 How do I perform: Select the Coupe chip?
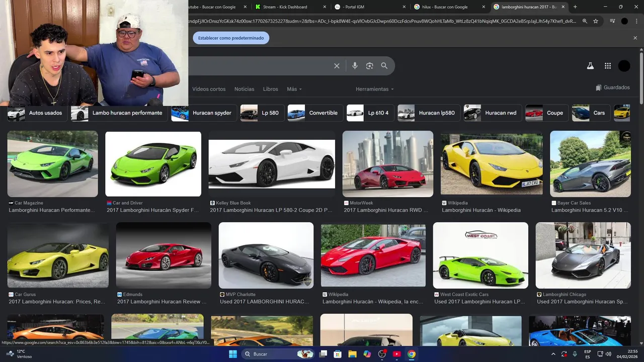point(547,113)
